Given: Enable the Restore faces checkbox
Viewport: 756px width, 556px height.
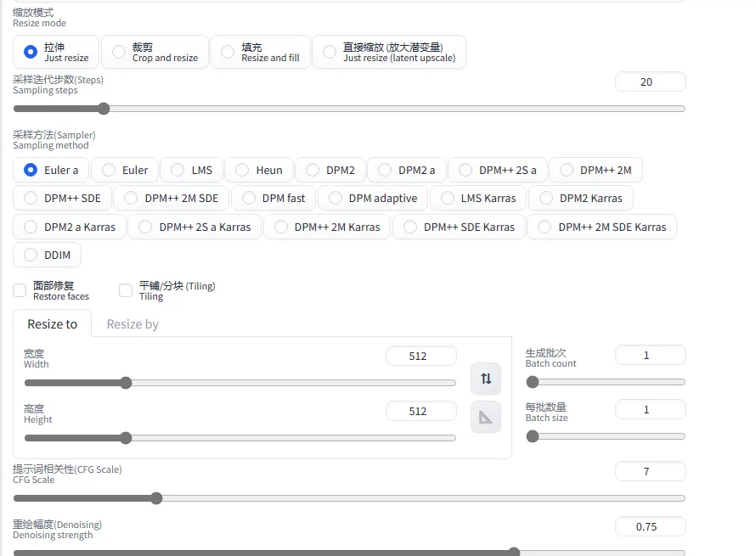Looking at the screenshot, I should click(20, 290).
